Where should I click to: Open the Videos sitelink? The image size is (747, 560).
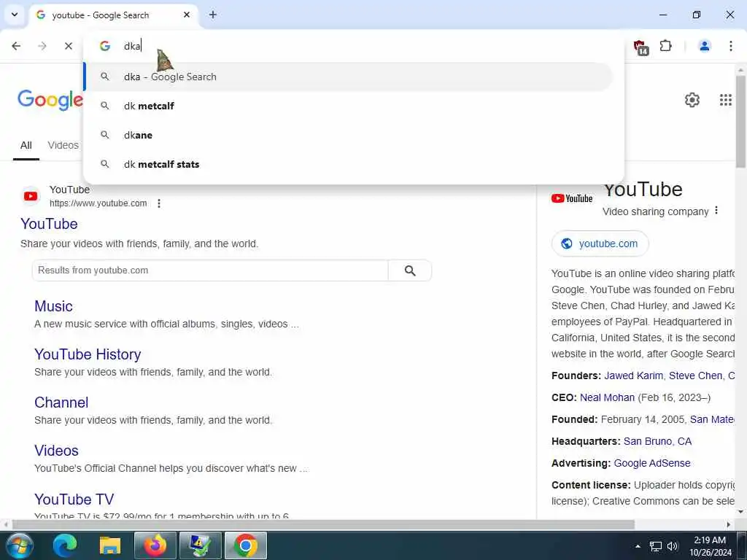[x=56, y=451]
